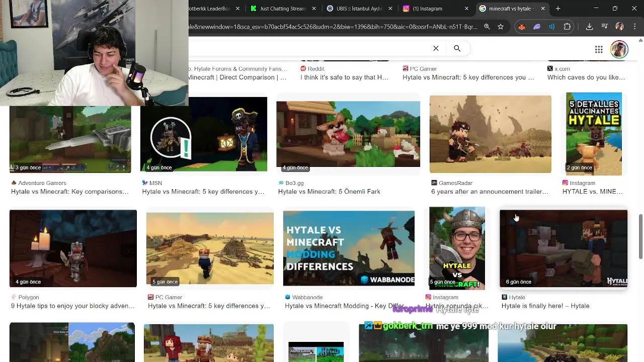Open the Extensions puzzle-piece menu
This screenshot has height=362, width=644.
[568, 27]
